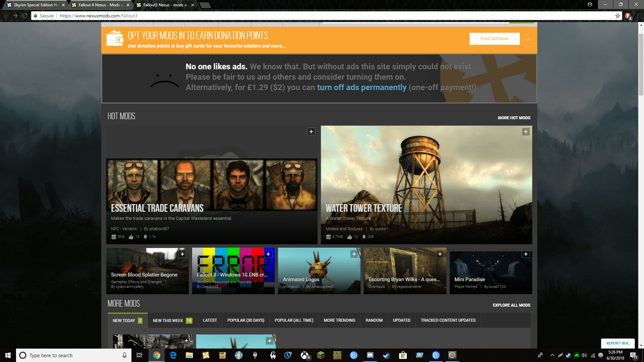Screen dimensions: 644x362
Task: Click plus icon on Mini Paradise card
Action: click(x=525, y=254)
